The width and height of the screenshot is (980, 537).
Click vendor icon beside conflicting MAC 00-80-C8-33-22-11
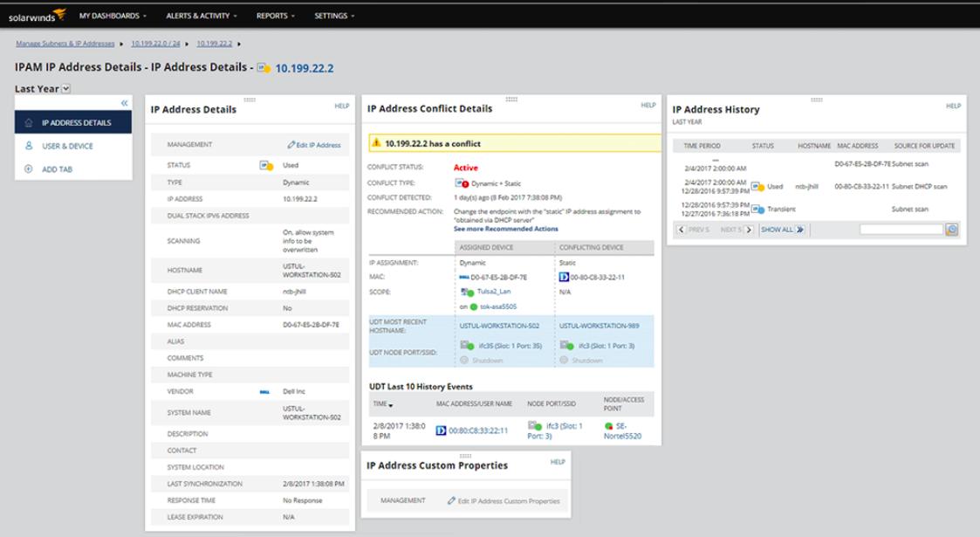pyautogui.click(x=564, y=277)
